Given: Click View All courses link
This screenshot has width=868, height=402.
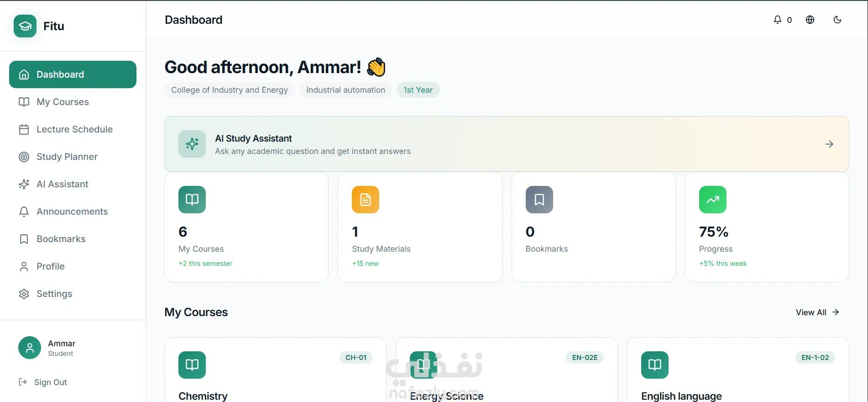Looking at the screenshot, I should pyautogui.click(x=817, y=312).
